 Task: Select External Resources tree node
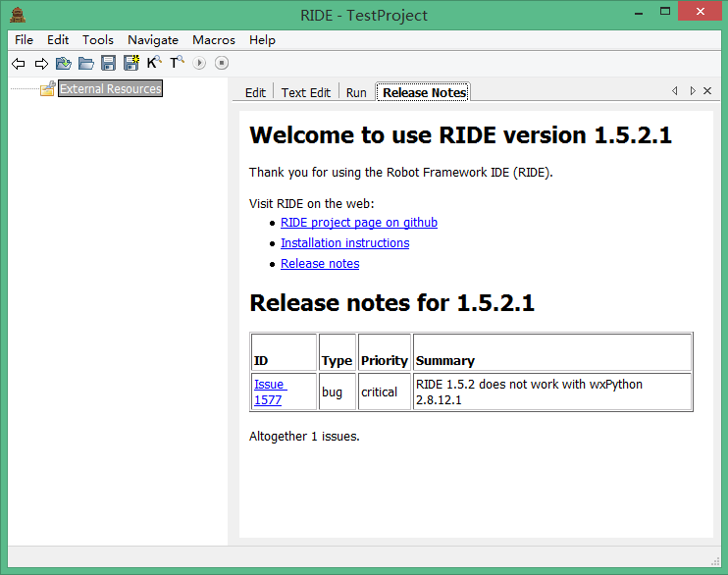tap(111, 88)
